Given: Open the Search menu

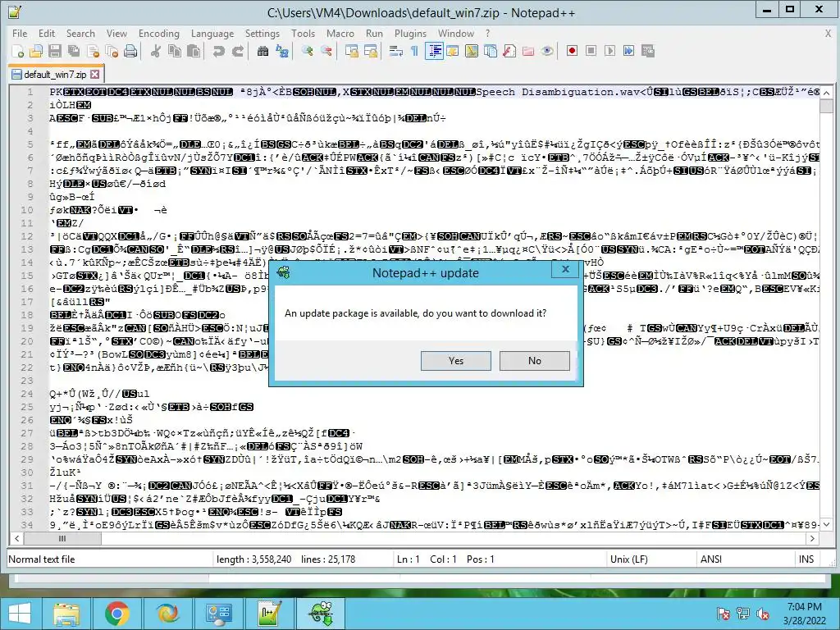Looking at the screenshot, I should [x=80, y=33].
